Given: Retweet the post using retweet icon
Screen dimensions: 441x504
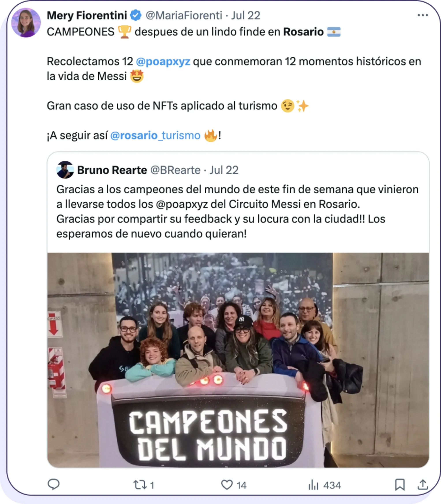Looking at the screenshot, I should 140,485.
